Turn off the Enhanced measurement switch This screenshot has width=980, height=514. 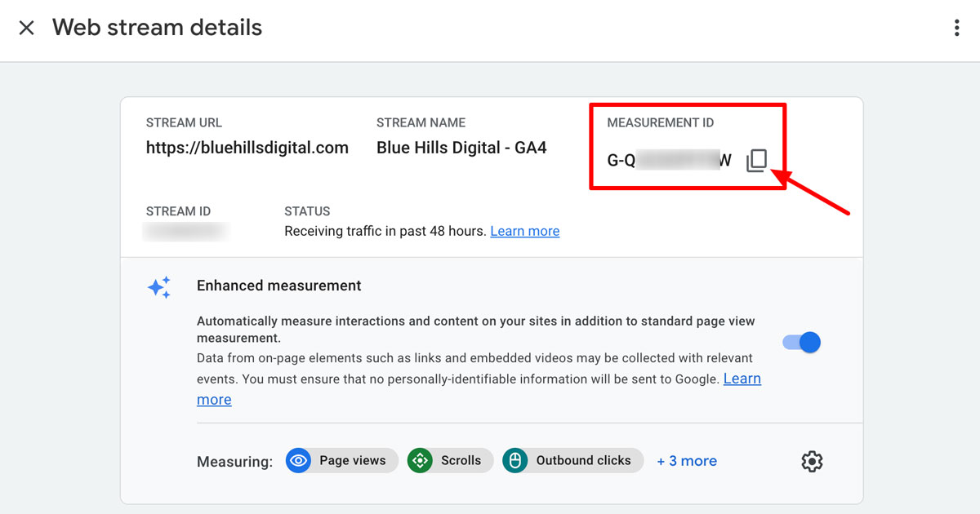(x=801, y=342)
